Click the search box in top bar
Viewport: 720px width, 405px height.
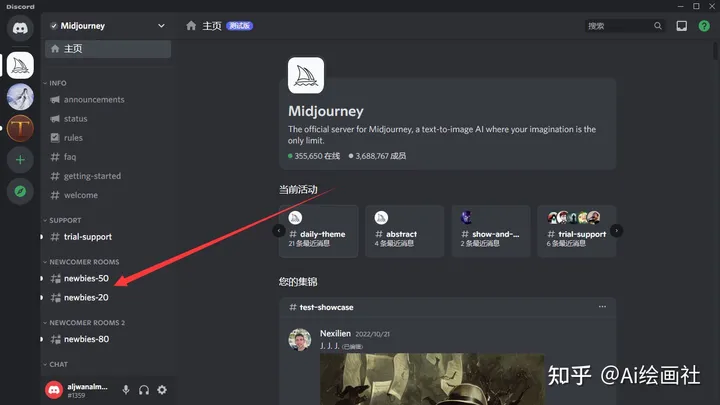pos(623,26)
